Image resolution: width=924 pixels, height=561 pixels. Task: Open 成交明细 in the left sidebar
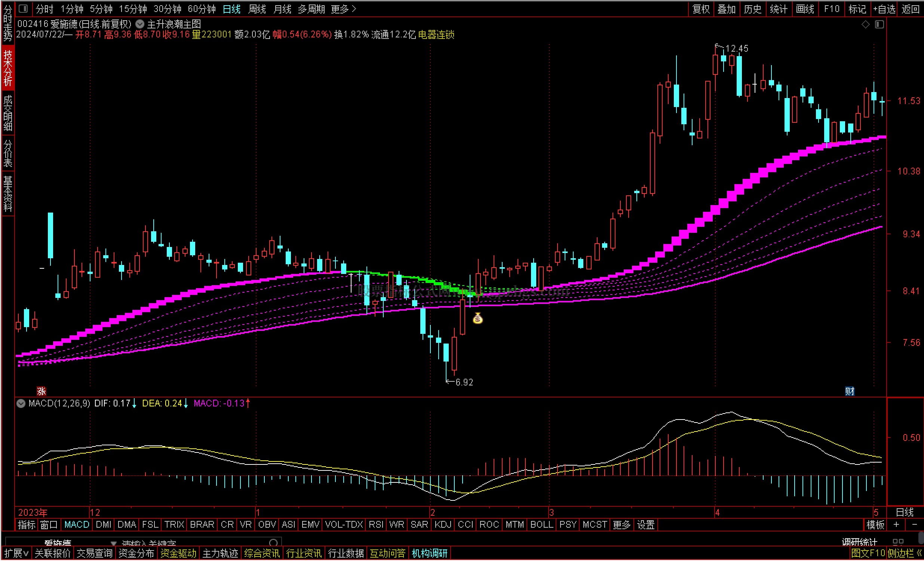pyautogui.click(x=8, y=113)
